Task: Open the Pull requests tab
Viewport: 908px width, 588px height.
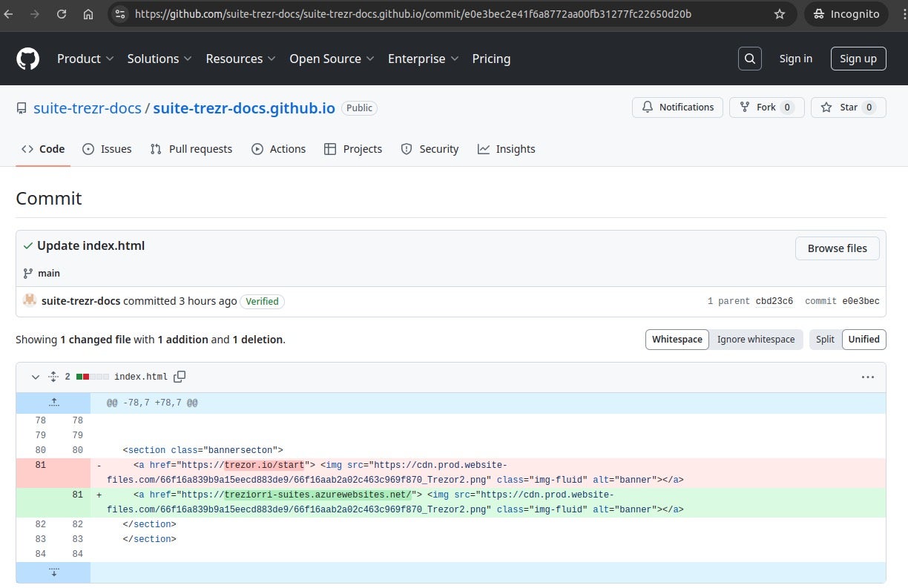Action: tap(191, 149)
